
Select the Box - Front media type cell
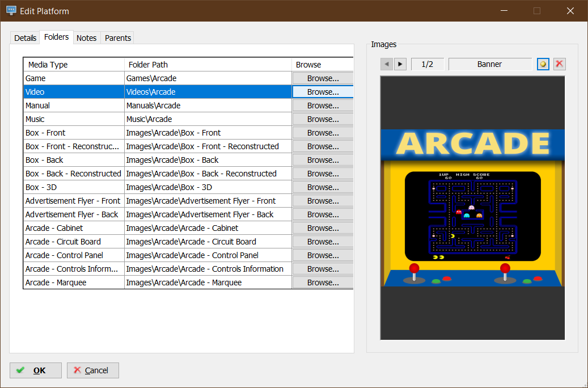click(74, 133)
